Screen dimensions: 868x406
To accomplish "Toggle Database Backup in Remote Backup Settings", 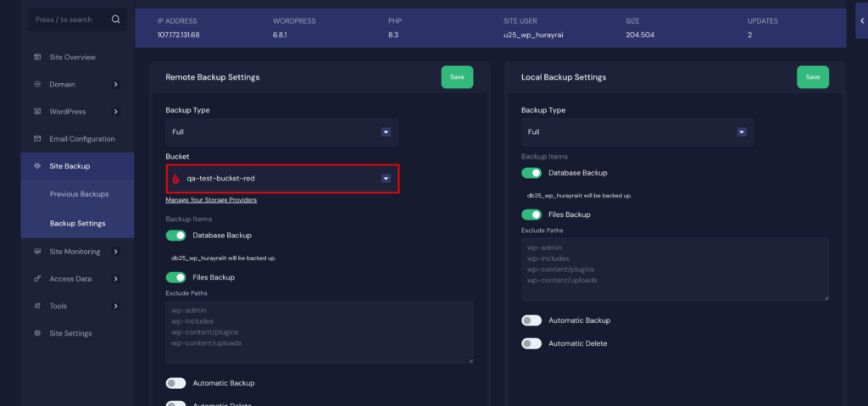I will point(175,236).
